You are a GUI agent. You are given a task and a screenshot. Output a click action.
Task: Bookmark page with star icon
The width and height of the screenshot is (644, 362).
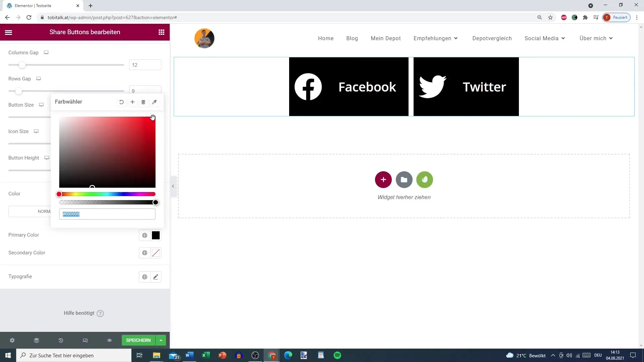(550, 17)
